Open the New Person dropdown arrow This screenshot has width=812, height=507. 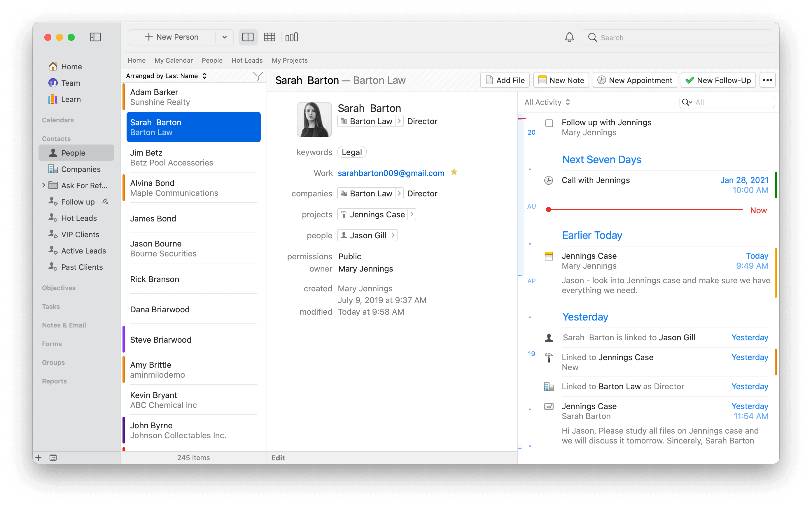pyautogui.click(x=225, y=37)
